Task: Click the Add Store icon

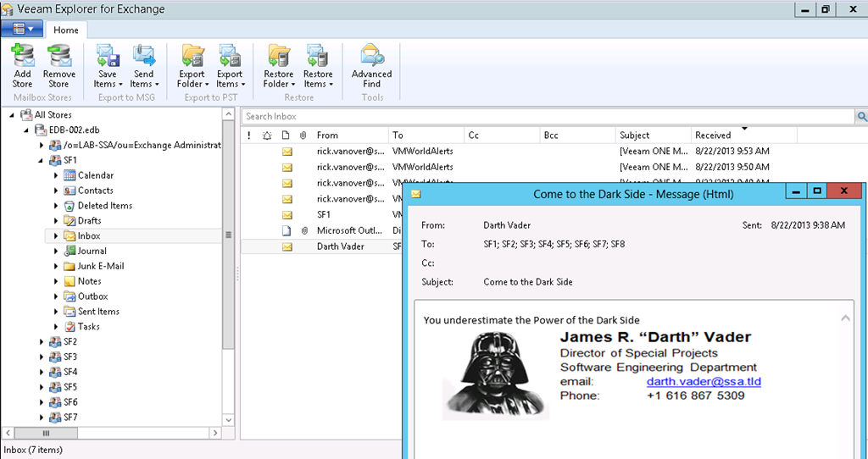Action: [x=22, y=57]
